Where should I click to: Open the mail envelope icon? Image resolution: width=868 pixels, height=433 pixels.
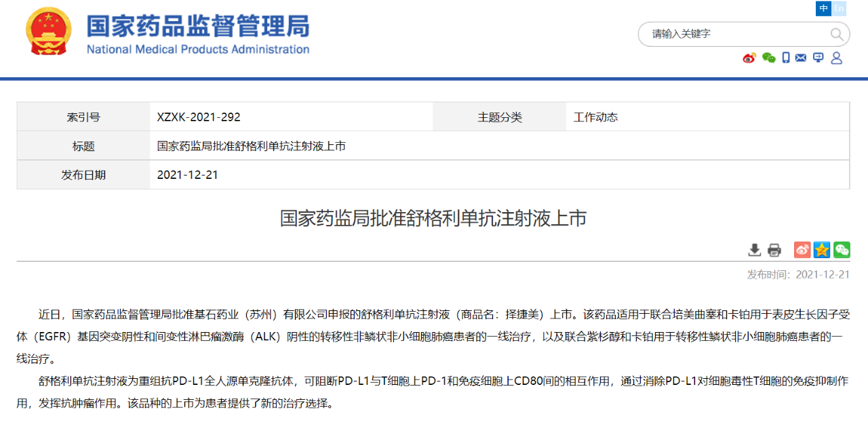[x=802, y=58]
